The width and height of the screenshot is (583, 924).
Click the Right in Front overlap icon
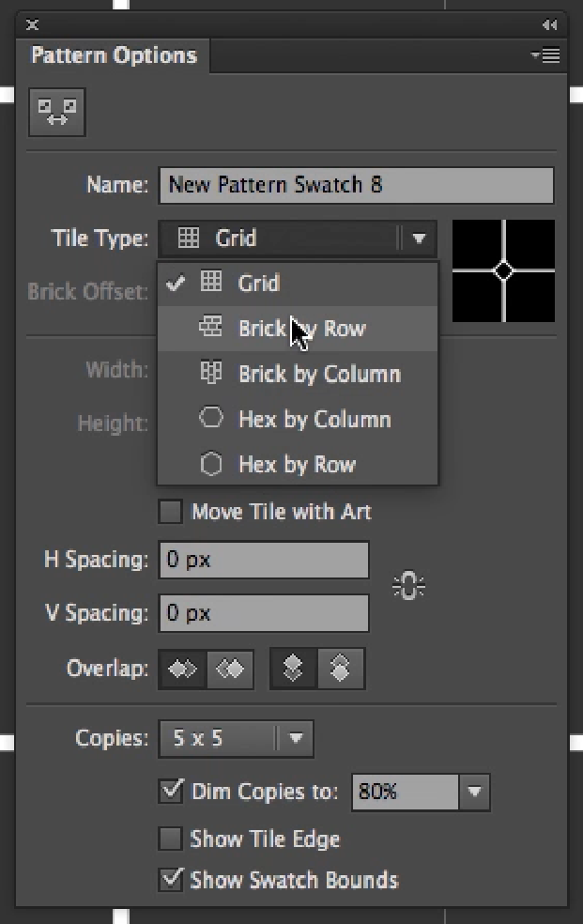(x=230, y=670)
